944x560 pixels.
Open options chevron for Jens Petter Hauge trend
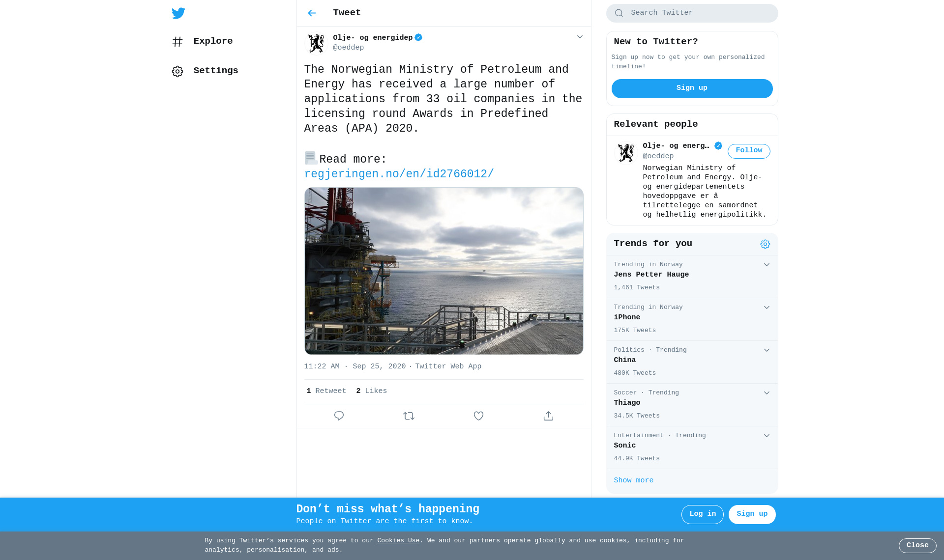[767, 265]
